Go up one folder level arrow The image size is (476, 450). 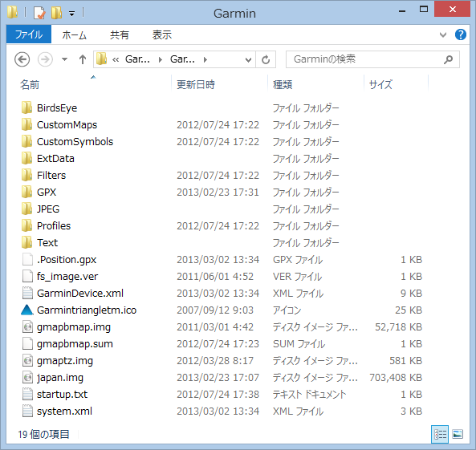click(x=82, y=59)
